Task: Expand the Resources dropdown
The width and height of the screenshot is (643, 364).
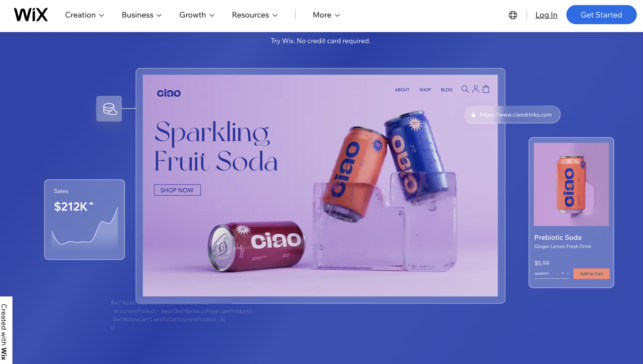Action: (x=255, y=15)
